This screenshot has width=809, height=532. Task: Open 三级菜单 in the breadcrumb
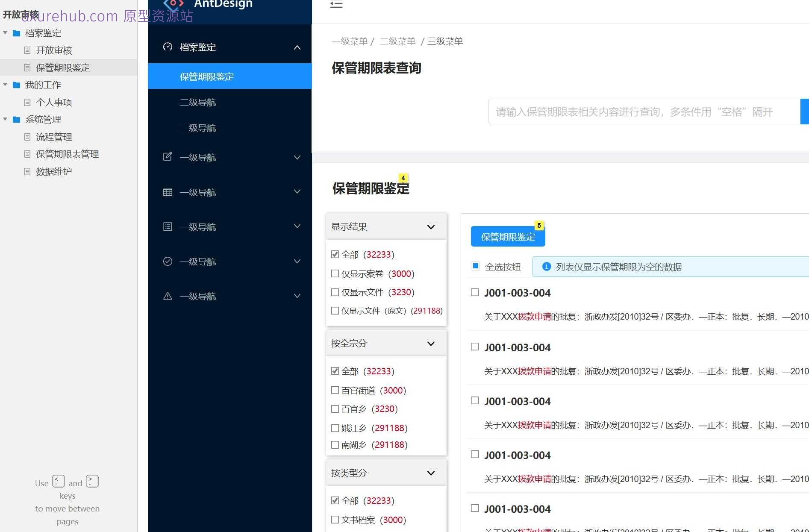444,41
